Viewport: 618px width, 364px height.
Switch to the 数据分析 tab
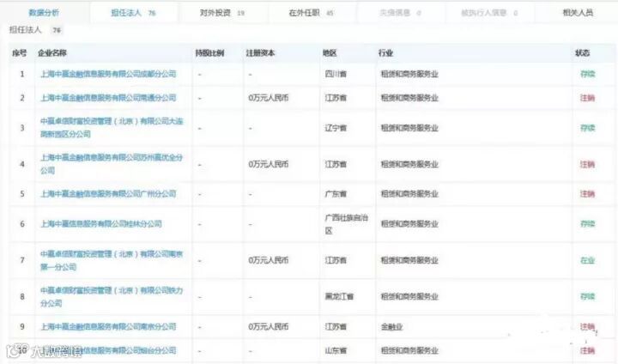tap(44, 13)
